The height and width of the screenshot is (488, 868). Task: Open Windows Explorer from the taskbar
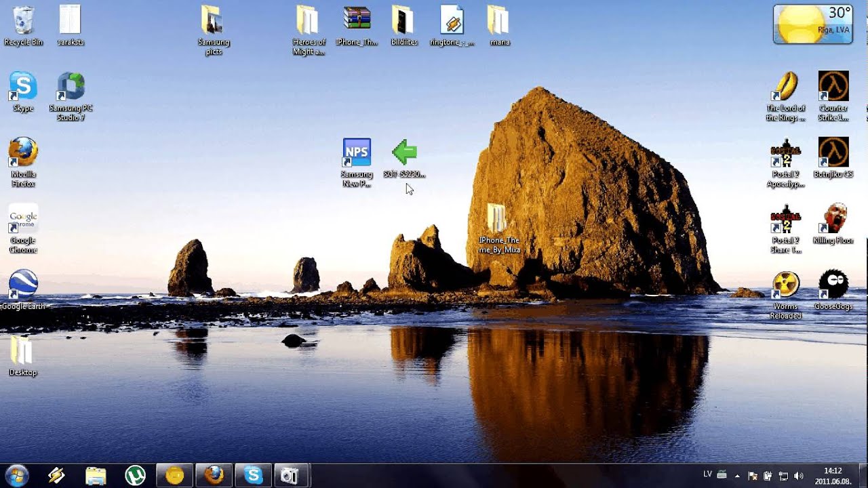point(96,476)
